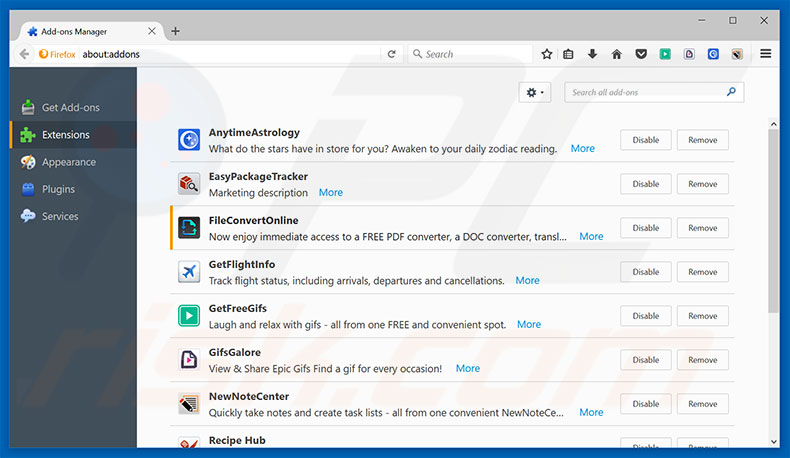Click the about:addons address bar
Screen dimensions: 790x458
coord(229,54)
